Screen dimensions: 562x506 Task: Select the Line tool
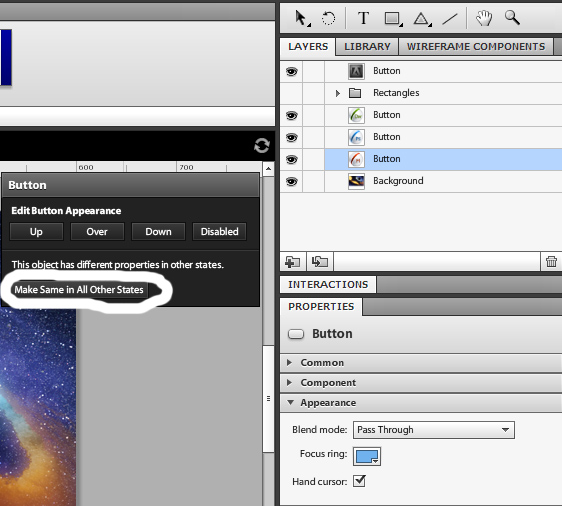(450, 19)
